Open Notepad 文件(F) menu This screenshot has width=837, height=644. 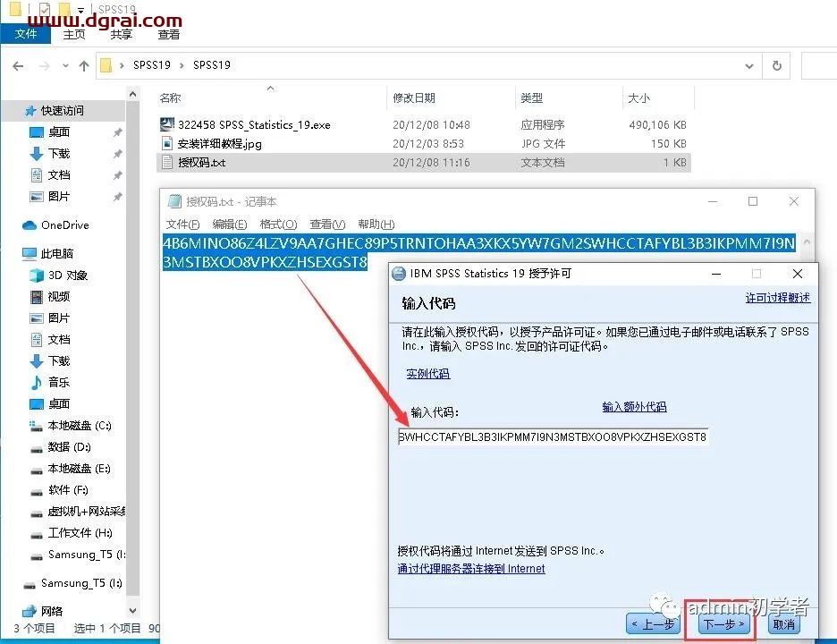pos(182,225)
